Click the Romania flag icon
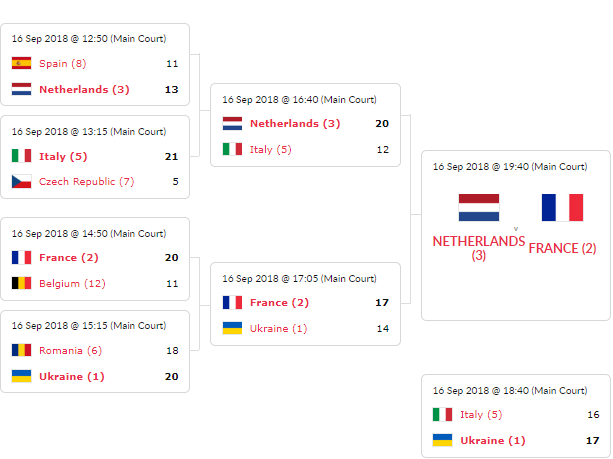The image size is (613, 459). 21,350
